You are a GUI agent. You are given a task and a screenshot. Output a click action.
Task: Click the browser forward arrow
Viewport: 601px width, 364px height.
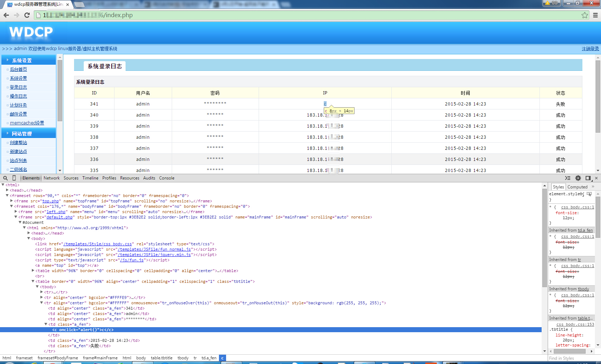(x=16, y=15)
